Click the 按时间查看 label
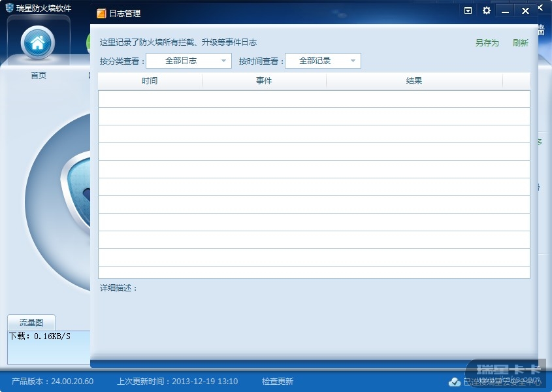The image size is (552, 392). 261,61
